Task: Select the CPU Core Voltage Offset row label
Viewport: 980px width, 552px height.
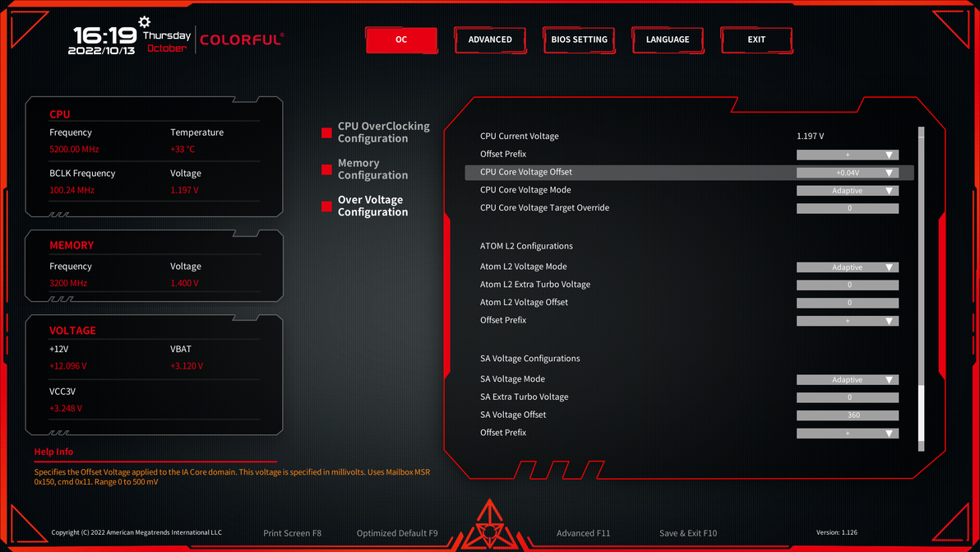Action: point(525,172)
